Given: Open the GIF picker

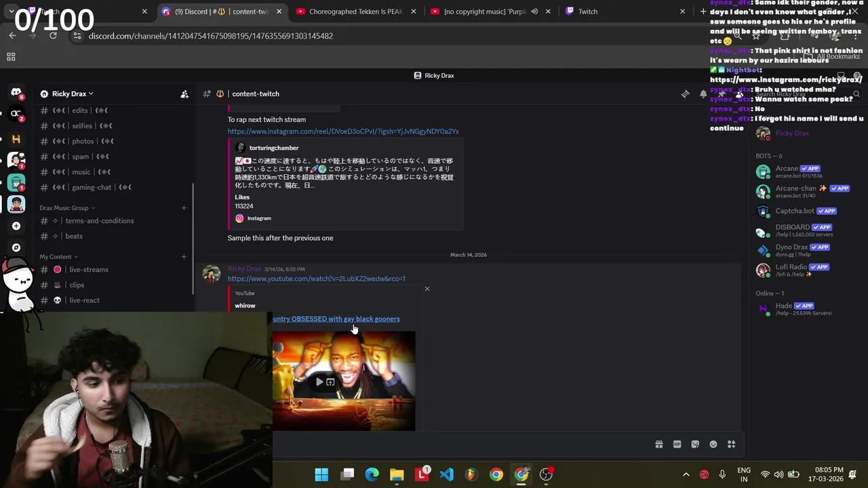Looking at the screenshot, I should tap(677, 445).
